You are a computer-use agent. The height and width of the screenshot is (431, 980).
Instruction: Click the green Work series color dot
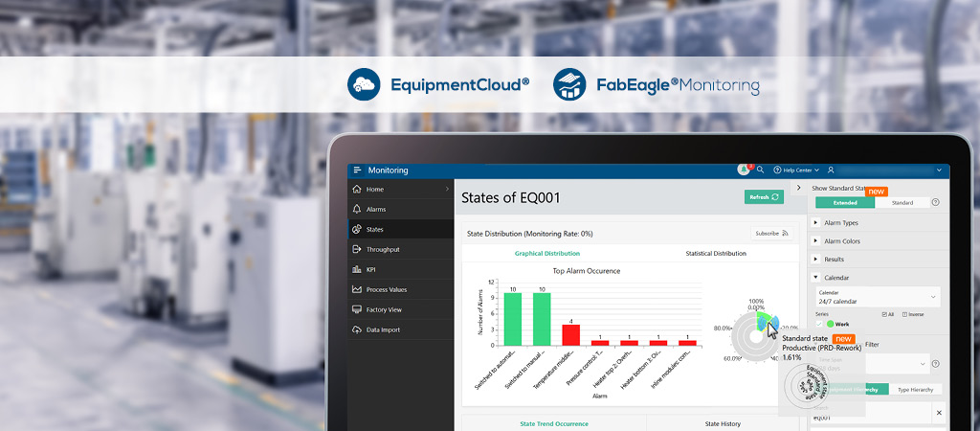[830, 324]
